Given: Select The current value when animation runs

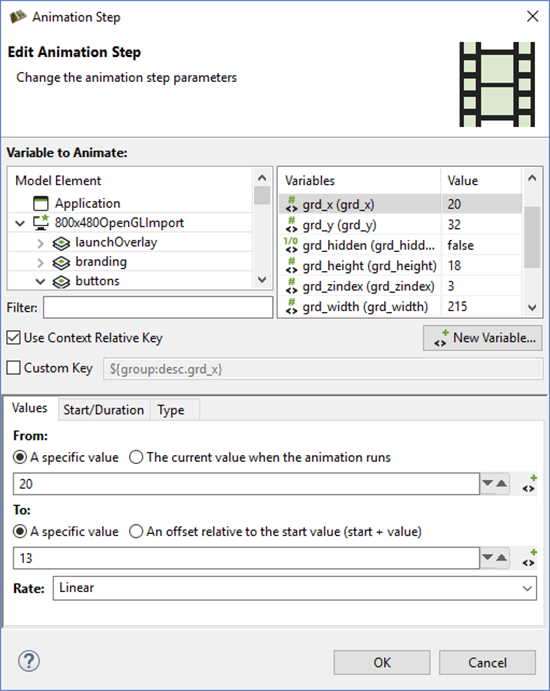Looking at the screenshot, I should click(x=136, y=457).
